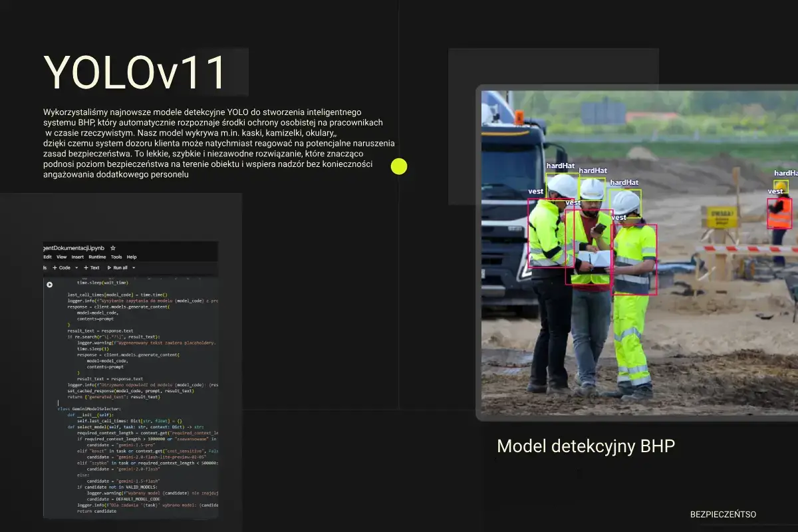Star the notebook next to its filename
The width and height of the screenshot is (798, 532).
pos(113,247)
